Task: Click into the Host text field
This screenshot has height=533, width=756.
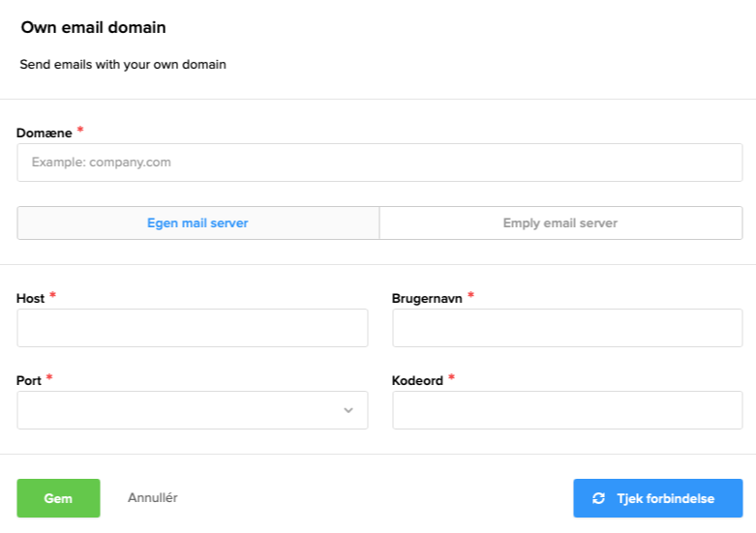Action: click(192, 328)
